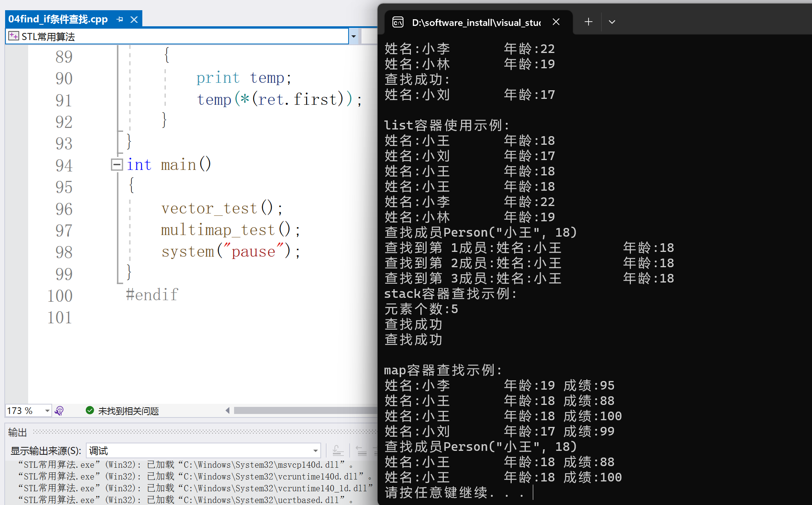812x505 pixels.
Task: Click the editor horizontal scroll left arrow
Action: [228, 410]
